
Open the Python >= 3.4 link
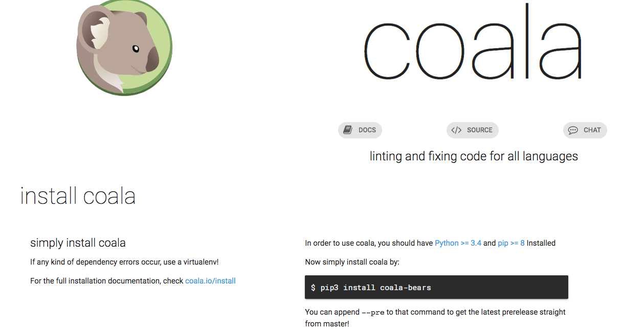point(458,243)
